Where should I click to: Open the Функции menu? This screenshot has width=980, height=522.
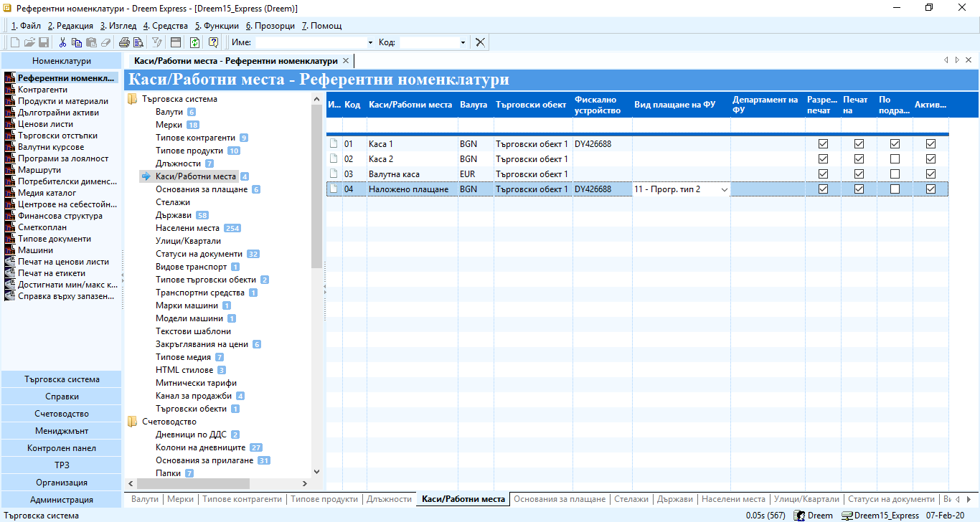coord(217,26)
